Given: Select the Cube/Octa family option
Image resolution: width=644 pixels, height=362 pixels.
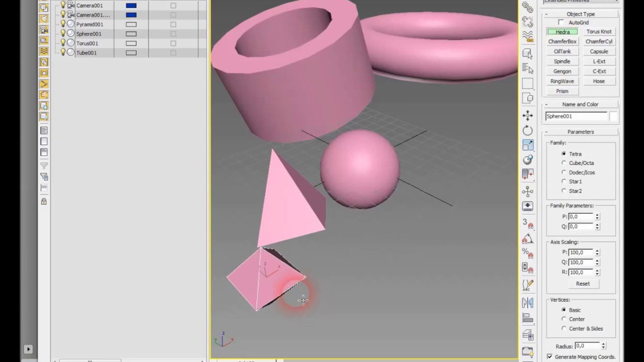Looking at the screenshot, I should click(563, 163).
